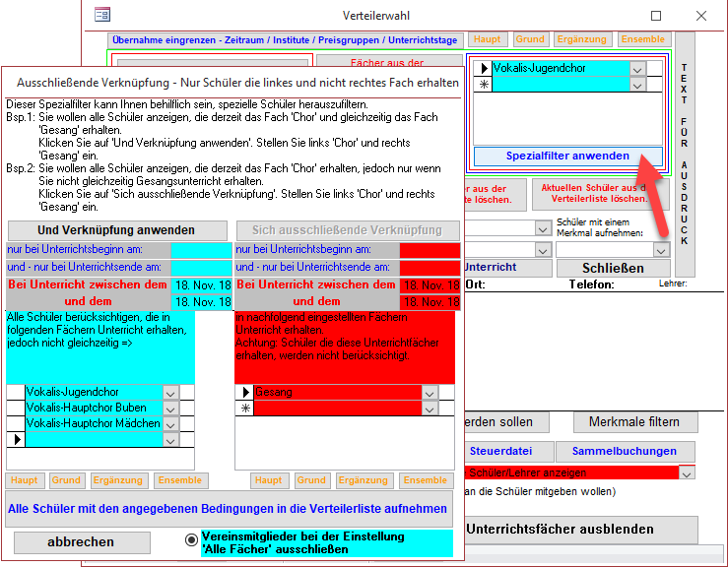Open 'Sammelbuchungen'
The width and height of the screenshot is (728, 567).
(x=626, y=452)
